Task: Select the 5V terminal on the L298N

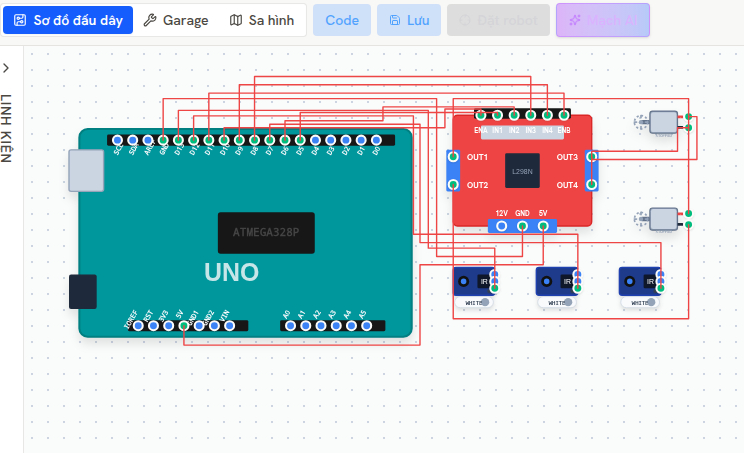Action: point(543,226)
